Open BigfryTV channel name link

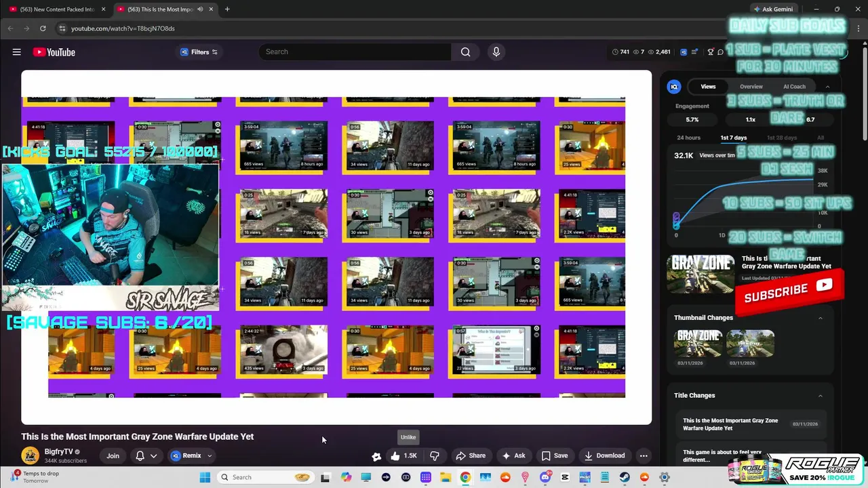pyautogui.click(x=58, y=451)
